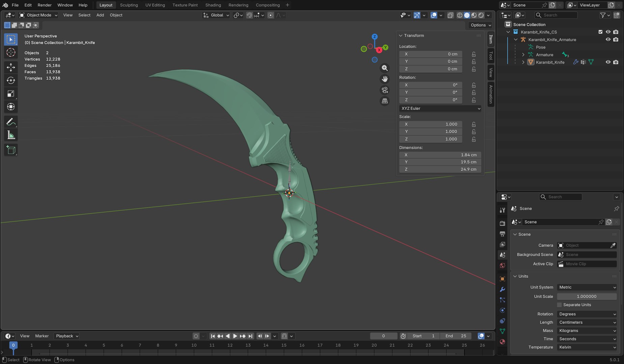Open the Material properties tab icon
This screenshot has width=624, height=364.
[503, 342]
